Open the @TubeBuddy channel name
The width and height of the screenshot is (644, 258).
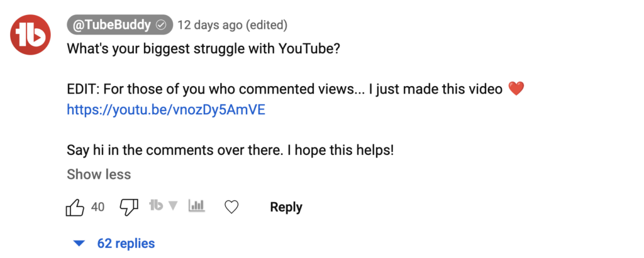click(x=110, y=25)
